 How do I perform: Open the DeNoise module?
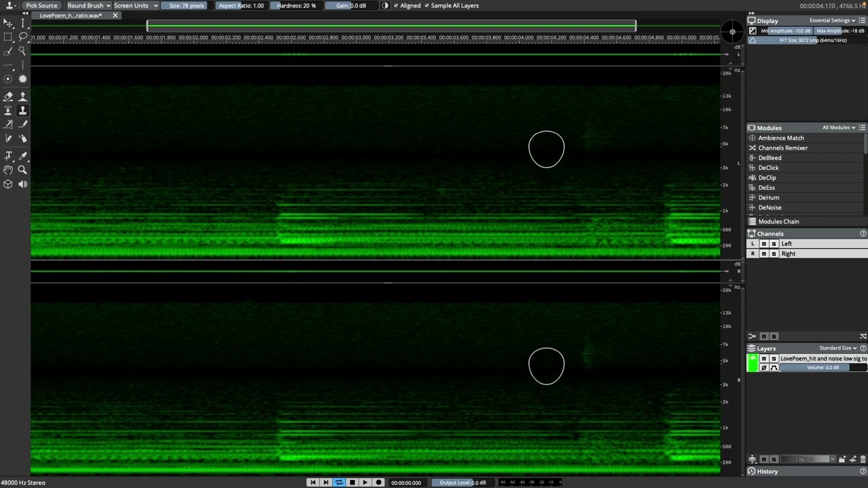pos(770,207)
